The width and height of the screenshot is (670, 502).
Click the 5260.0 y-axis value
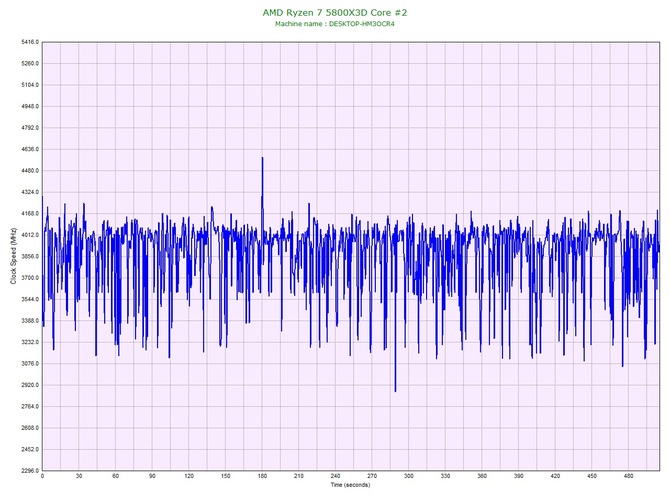30,64
